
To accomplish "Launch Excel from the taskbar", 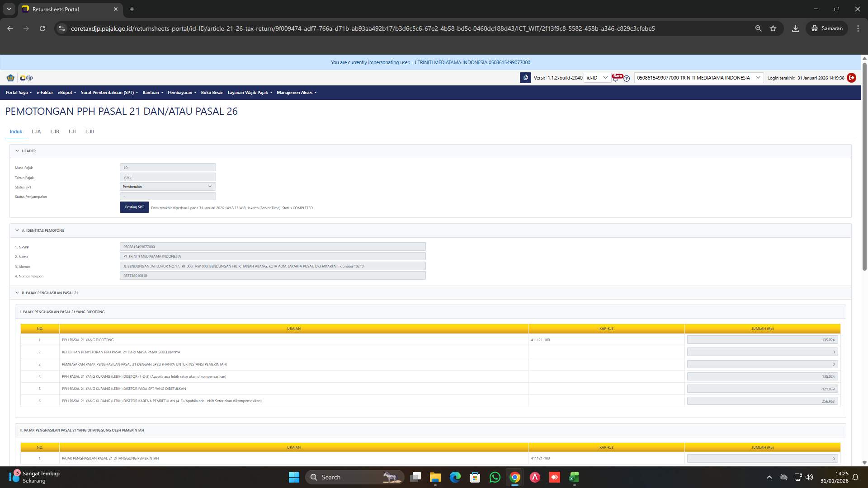I will pyautogui.click(x=574, y=477).
